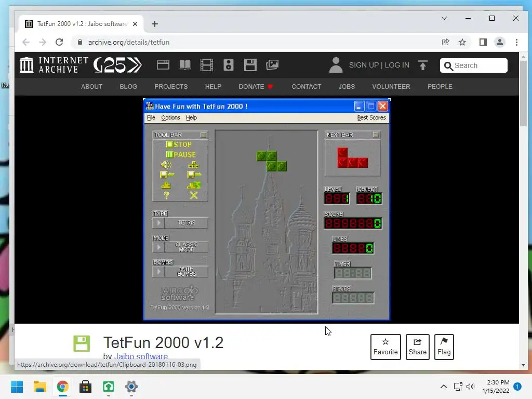The height and width of the screenshot is (399, 532).
Task: Open the BLOG link
Action: [x=128, y=87]
